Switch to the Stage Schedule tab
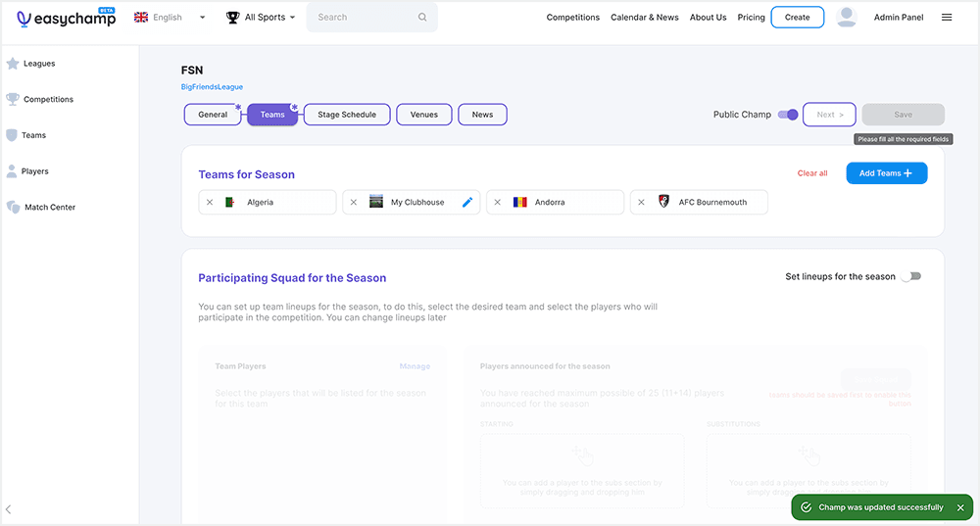The image size is (980, 526). (347, 115)
